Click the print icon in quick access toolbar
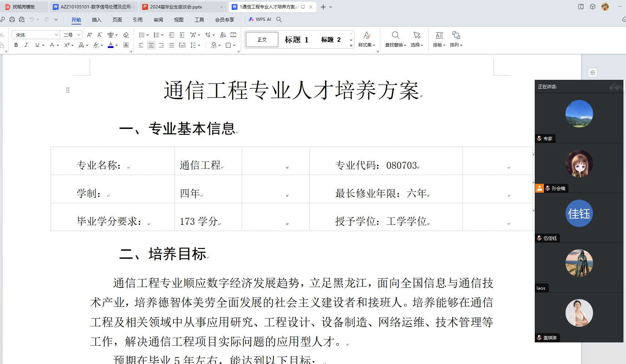 point(12,19)
